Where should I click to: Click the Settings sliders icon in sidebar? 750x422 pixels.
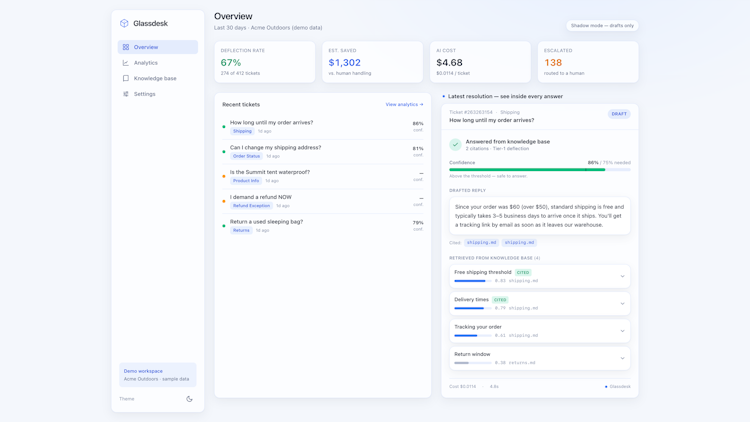(126, 94)
